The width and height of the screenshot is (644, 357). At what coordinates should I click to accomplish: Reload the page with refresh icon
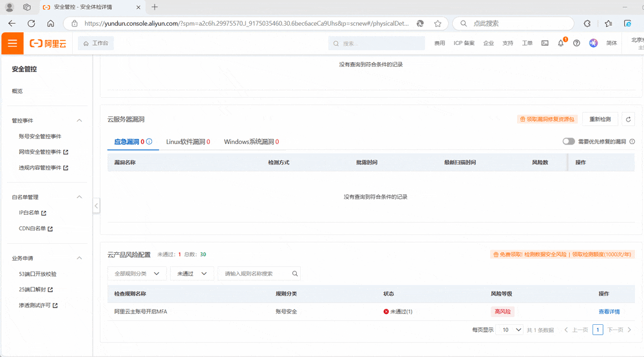click(31, 23)
